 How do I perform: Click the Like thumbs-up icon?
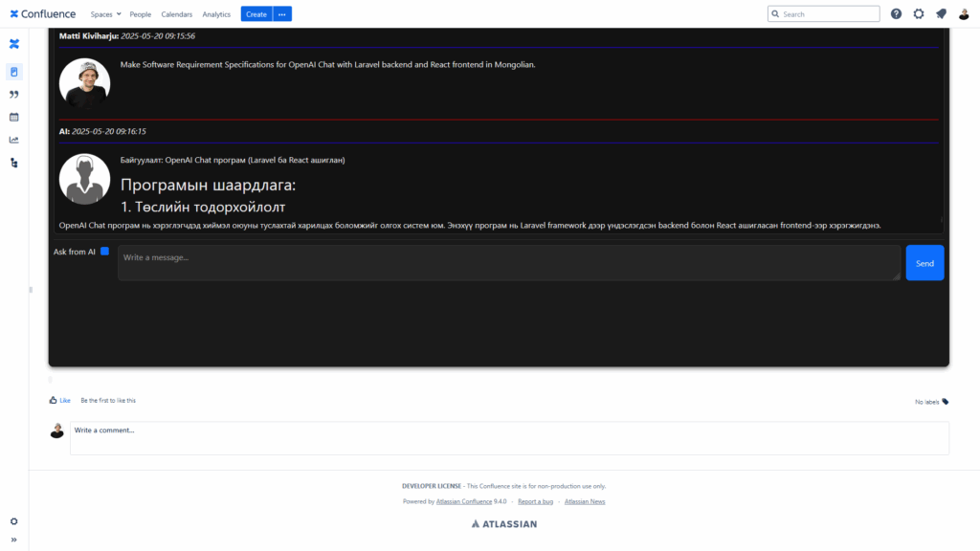54,400
